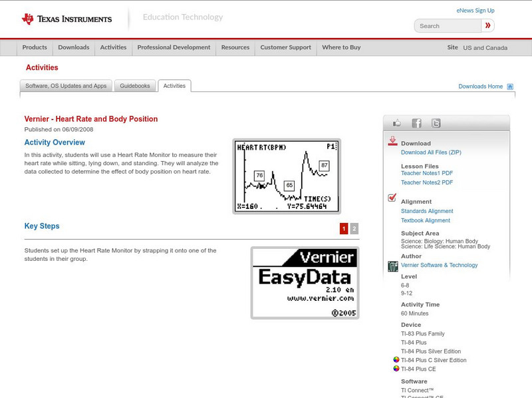
Task: Open the US and Canada site selector
Action: pyautogui.click(x=485, y=48)
